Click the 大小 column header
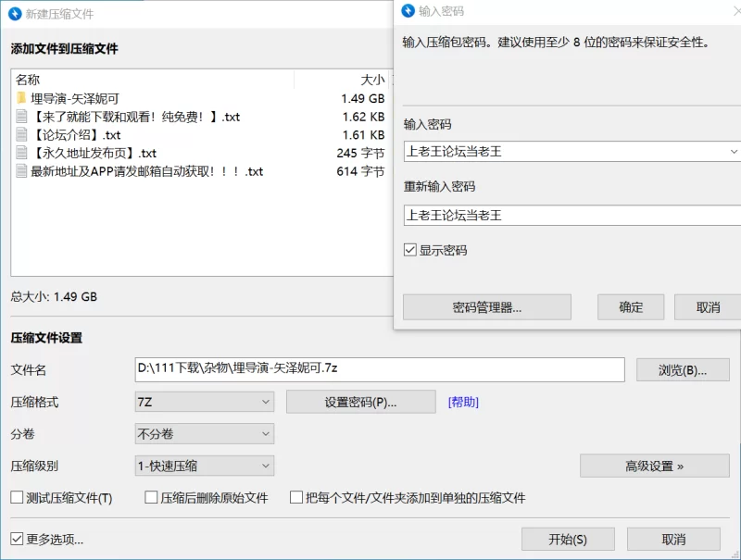Screen dimensions: 741x560 tap(342, 80)
